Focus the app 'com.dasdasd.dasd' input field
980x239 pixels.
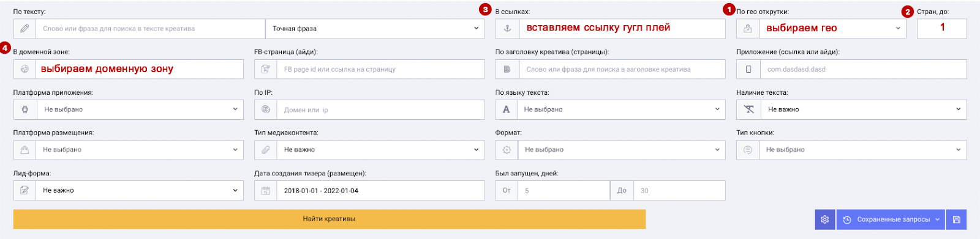[x=864, y=69]
